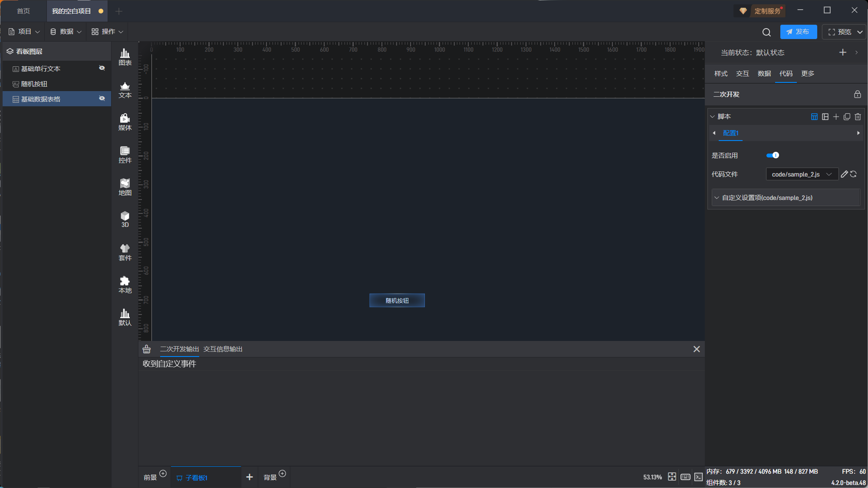Open the 媒体 media components panel
Screen dimensions: 868x488
[x=125, y=122]
